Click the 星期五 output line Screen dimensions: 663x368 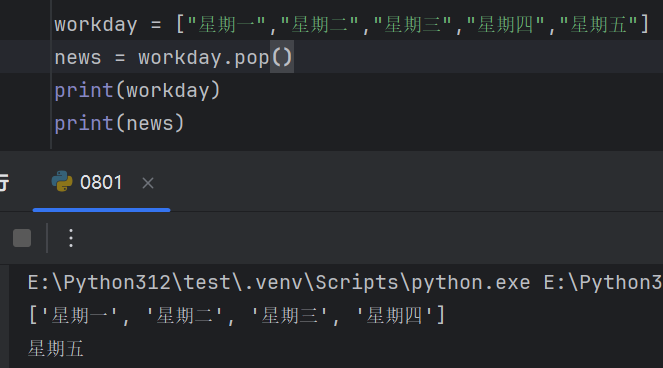55,349
